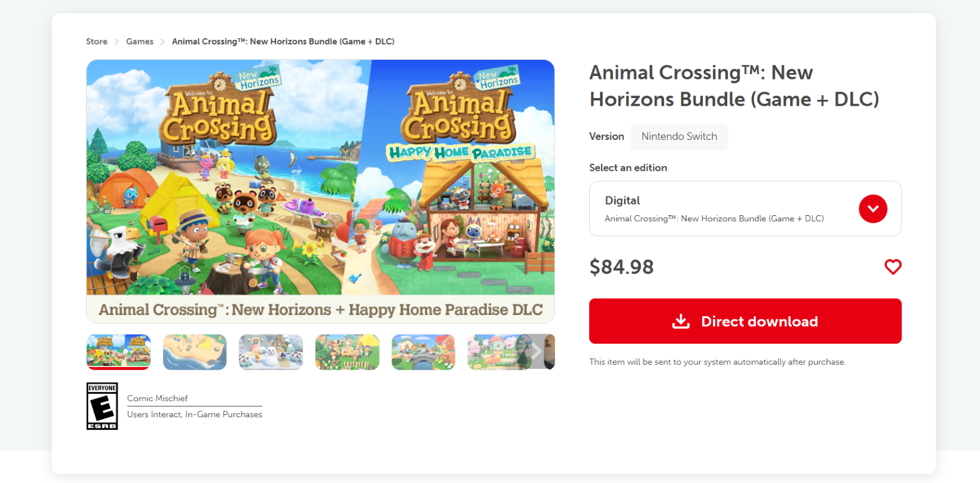The width and height of the screenshot is (980, 483).
Task: Click the next thumbnails arrow
Action: point(537,351)
